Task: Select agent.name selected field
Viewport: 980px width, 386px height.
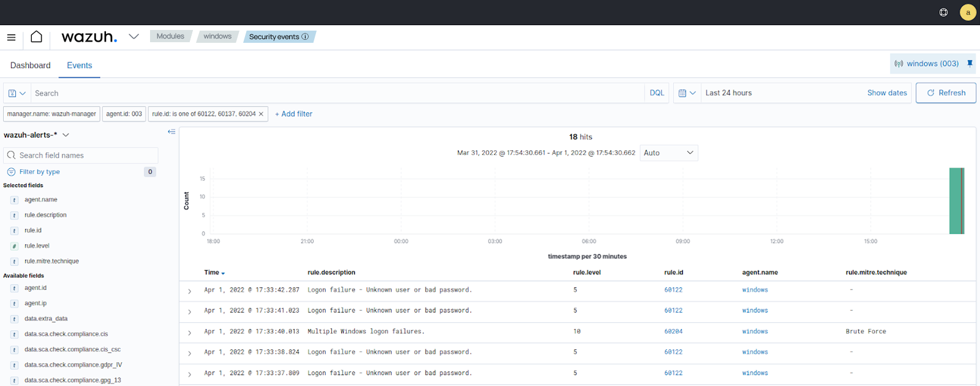Action: coord(41,200)
